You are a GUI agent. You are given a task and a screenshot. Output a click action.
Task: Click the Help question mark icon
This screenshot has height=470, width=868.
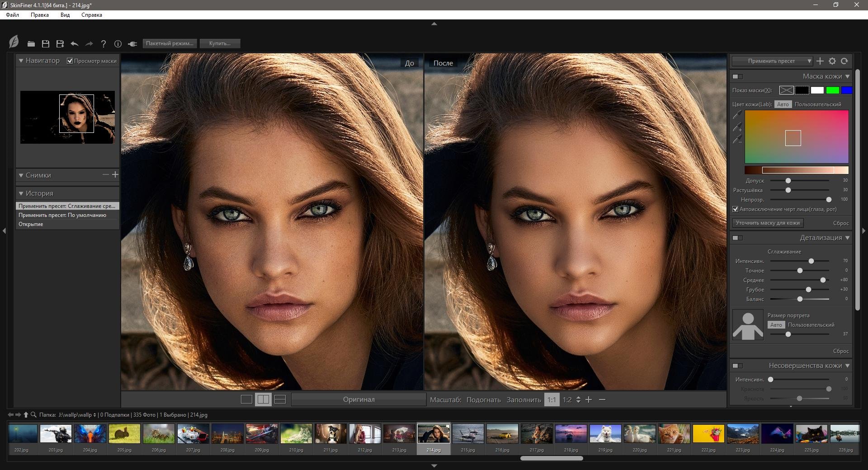[104, 44]
